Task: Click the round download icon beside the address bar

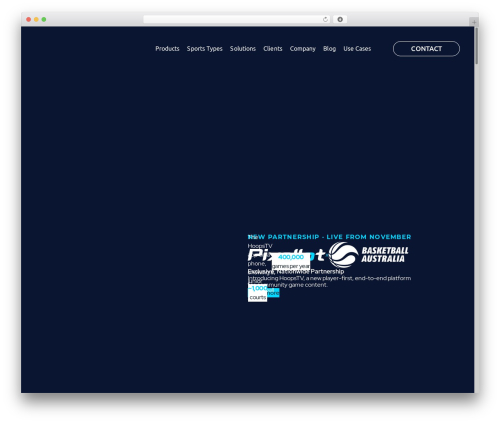Action: click(x=340, y=19)
